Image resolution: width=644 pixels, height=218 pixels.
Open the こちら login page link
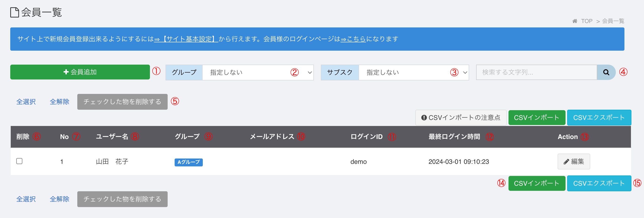point(353,39)
